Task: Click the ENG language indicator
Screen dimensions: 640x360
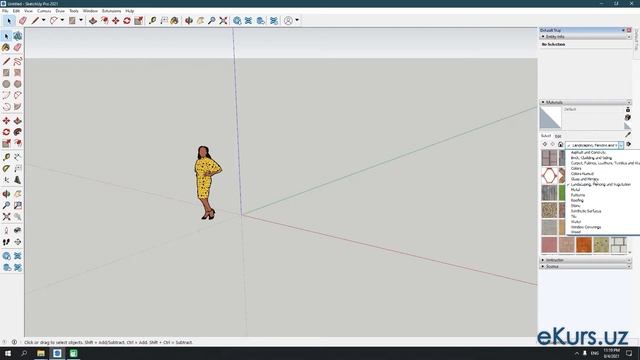Action: coord(595,353)
